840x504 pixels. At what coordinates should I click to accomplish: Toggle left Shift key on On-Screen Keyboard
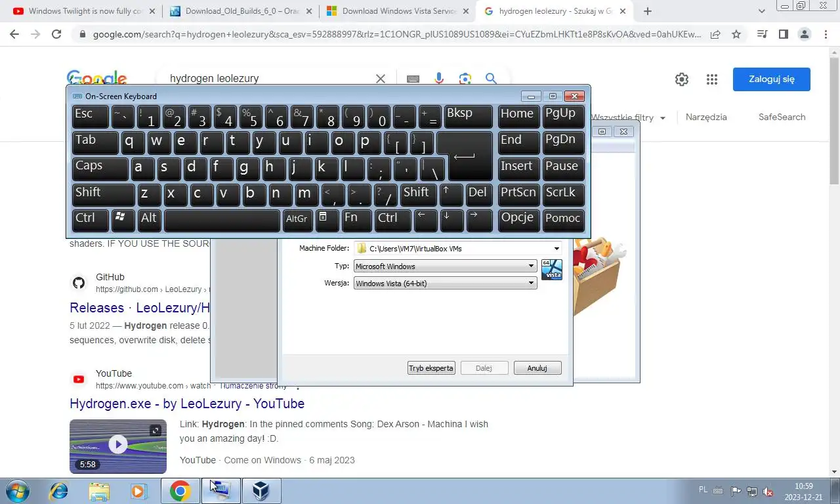tap(104, 194)
